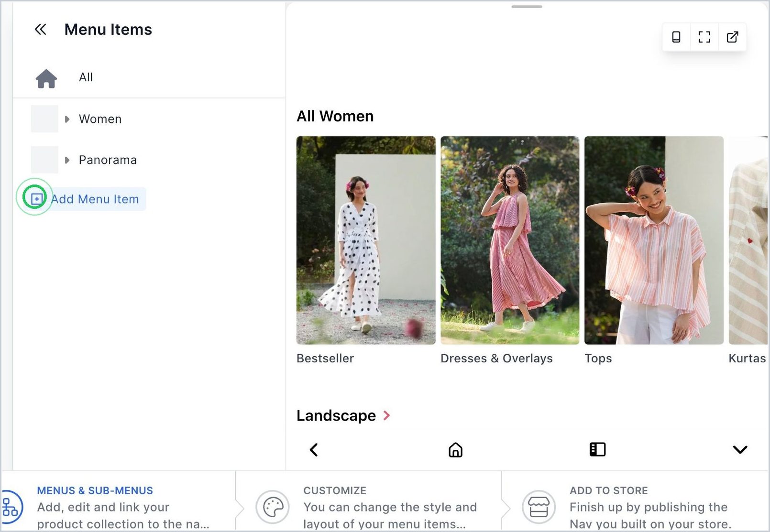Viewport: 770px width, 532px height.
Task: Click the Bestseller caption text
Action: (325, 358)
